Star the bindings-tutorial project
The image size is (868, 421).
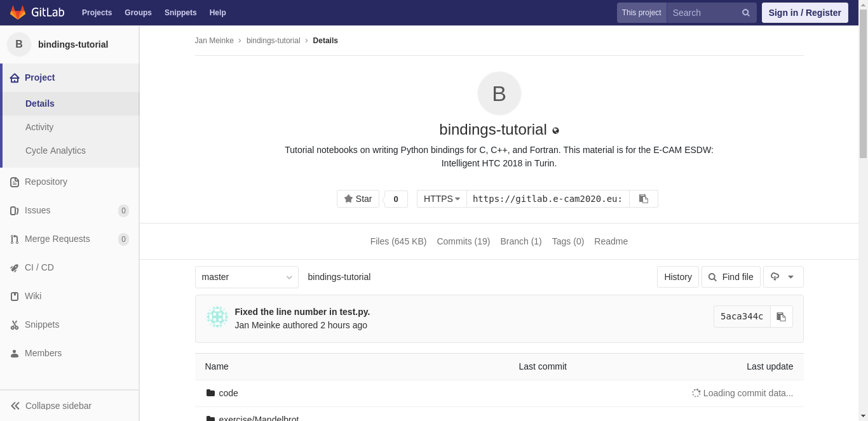point(358,199)
